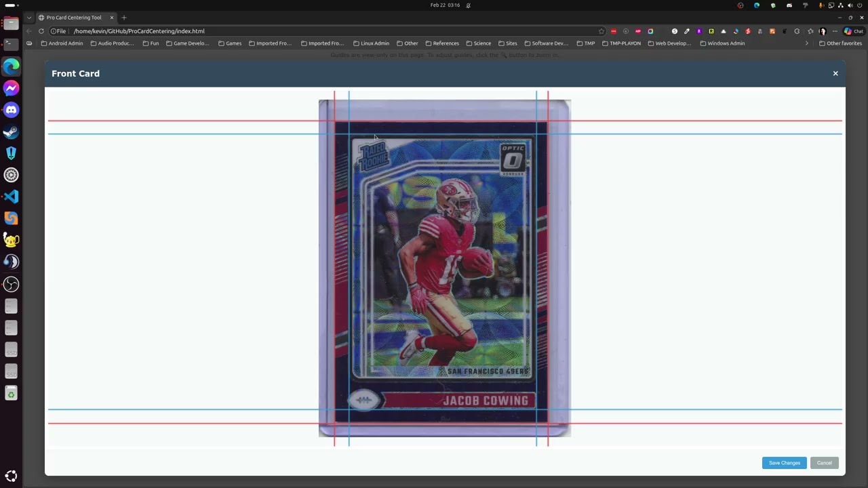Viewport: 868px width, 488px height.
Task: Launch Terminal from the dock
Action: click(11, 45)
